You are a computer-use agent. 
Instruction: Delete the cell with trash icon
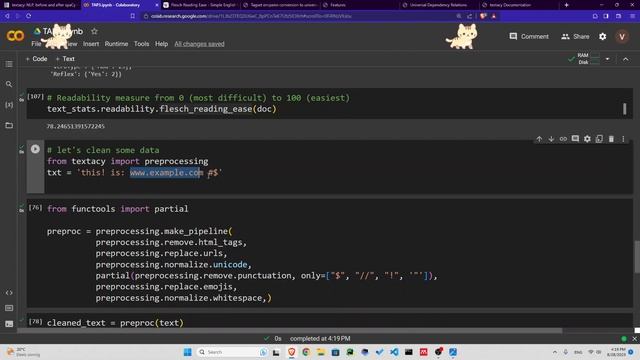(x=611, y=139)
